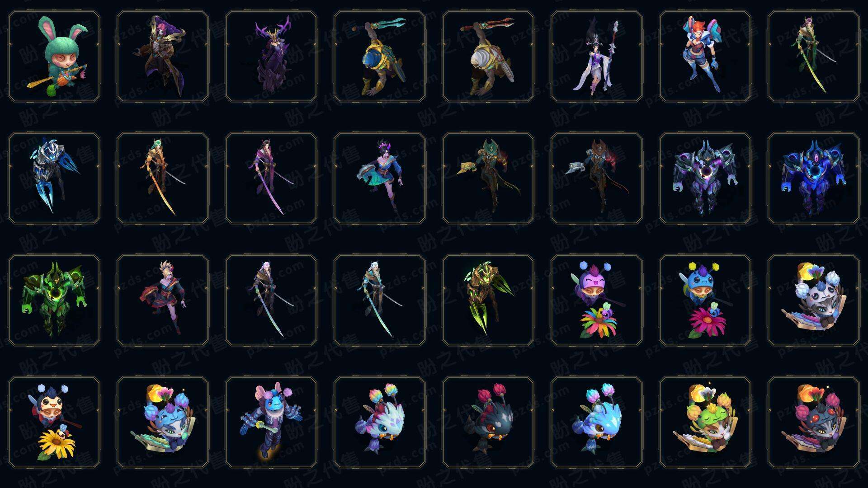Choose the blue and gold armored swordsman skin

[380, 56]
